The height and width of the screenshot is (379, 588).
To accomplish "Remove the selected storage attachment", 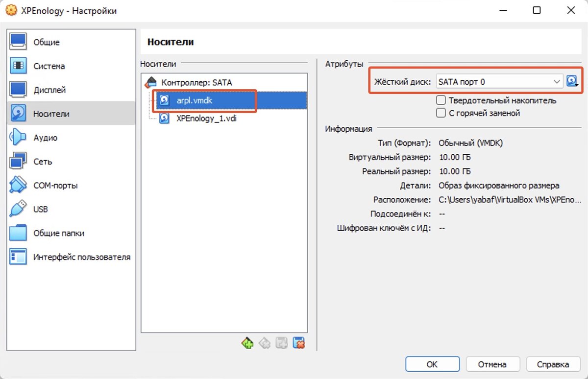I will coord(298,343).
